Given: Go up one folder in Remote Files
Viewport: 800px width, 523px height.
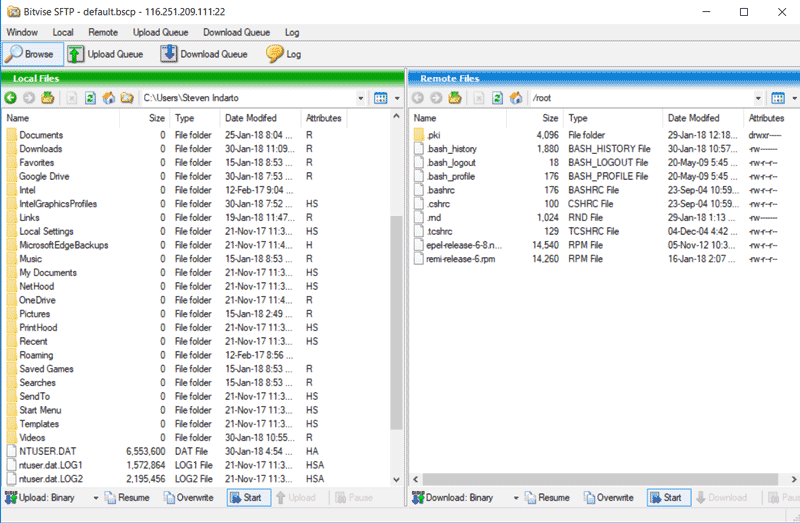Looking at the screenshot, I should click(455, 98).
